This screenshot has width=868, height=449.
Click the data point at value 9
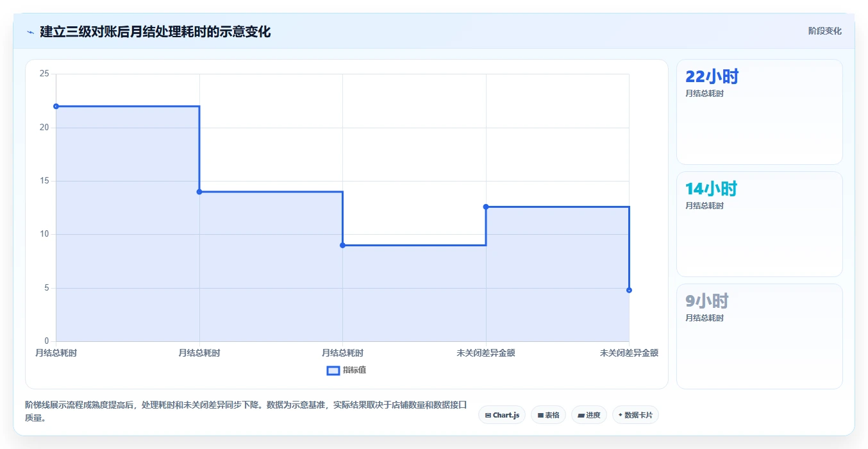click(x=343, y=245)
